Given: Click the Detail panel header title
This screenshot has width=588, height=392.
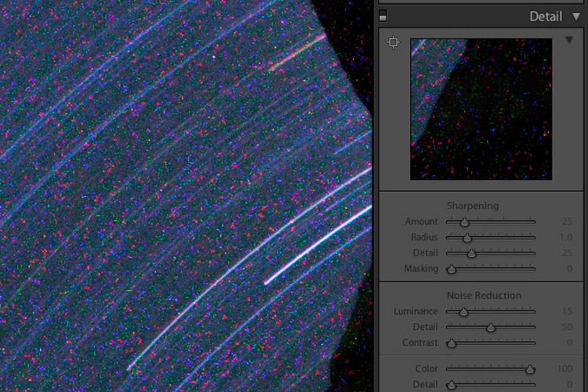Looking at the screenshot, I should (546, 17).
